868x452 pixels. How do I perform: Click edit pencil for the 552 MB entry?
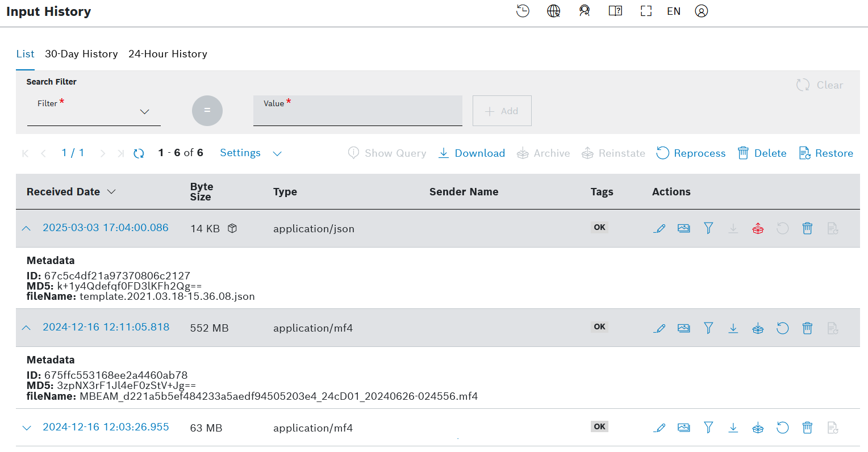660,328
